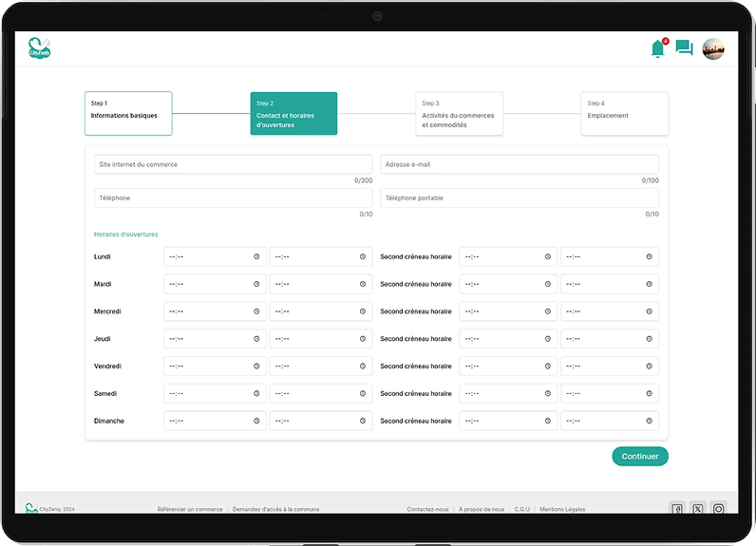Click Second créneau horaire label for Vendredi
The width and height of the screenshot is (756, 546).
click(416, 367)
